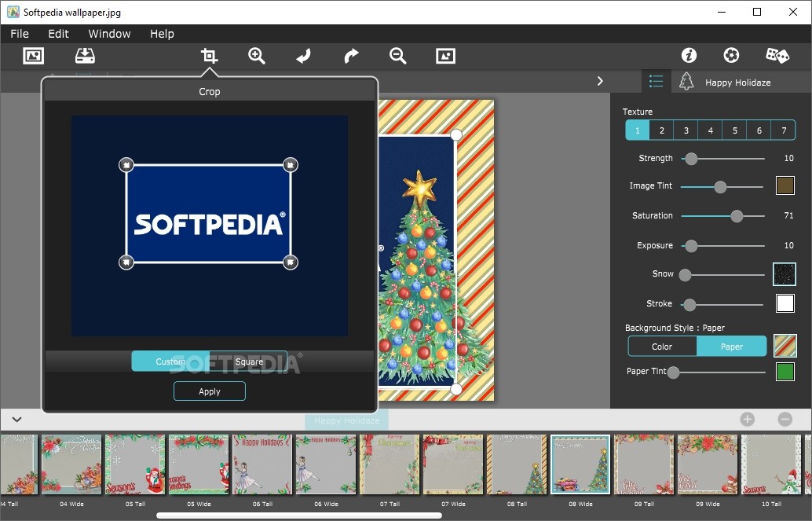
Task: Open the Help menu
Action: coord(162,34)
